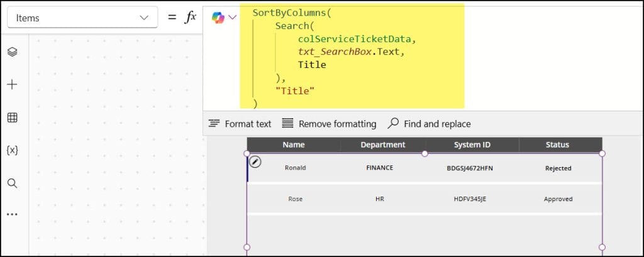Select the HDFV345JE system ID
The height and width of the screenshot is (257, 644).
pyautogui.click(x=470, y=199)
